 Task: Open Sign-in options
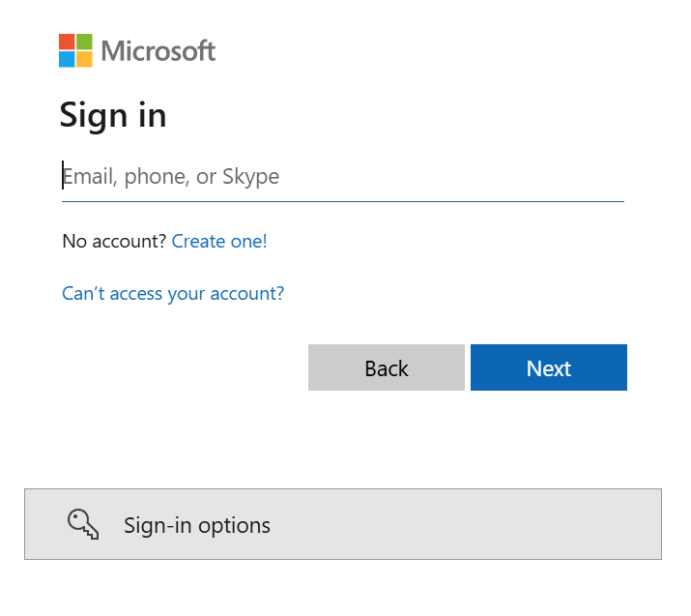coord(342,524)
